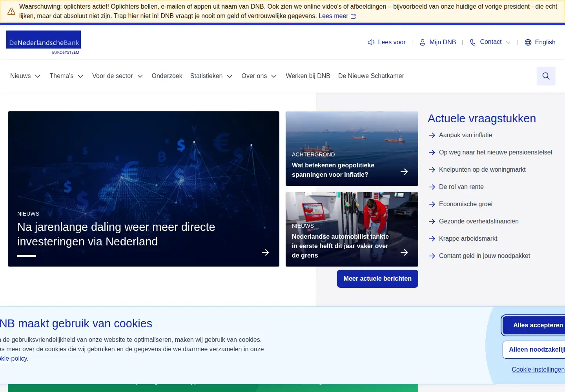Open De Nieuwe Schatkamer page
The height and width of the screenshot is (392, 565).
coord(371,76)
